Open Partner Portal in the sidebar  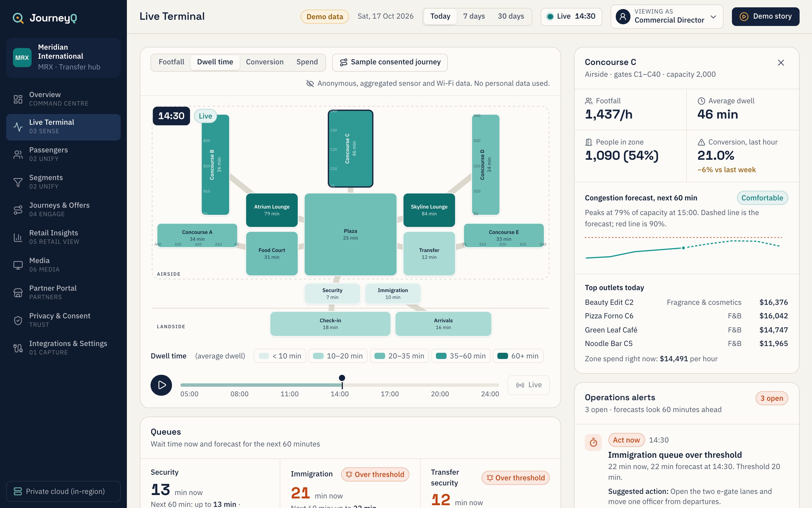(x=63, y=293)
